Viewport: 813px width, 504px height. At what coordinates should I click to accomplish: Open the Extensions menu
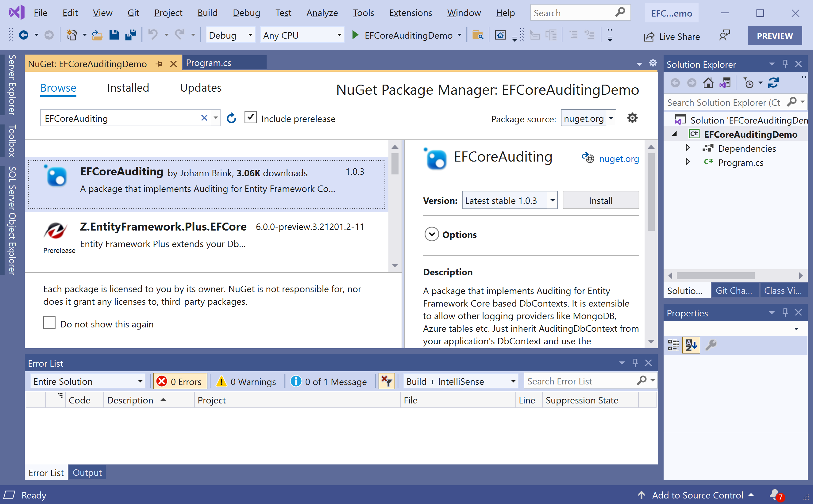click(x=410, y=13)
